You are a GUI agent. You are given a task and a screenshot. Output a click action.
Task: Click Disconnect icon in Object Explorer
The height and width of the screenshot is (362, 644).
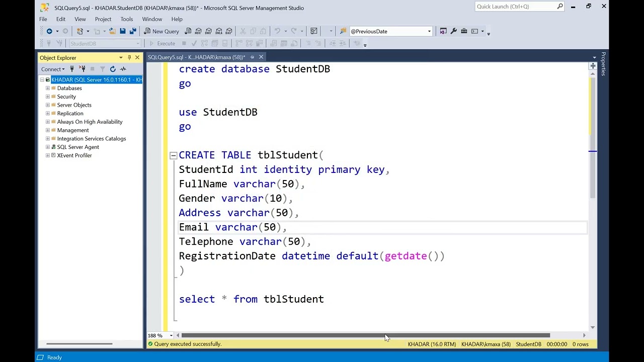[x=83, y=69]
